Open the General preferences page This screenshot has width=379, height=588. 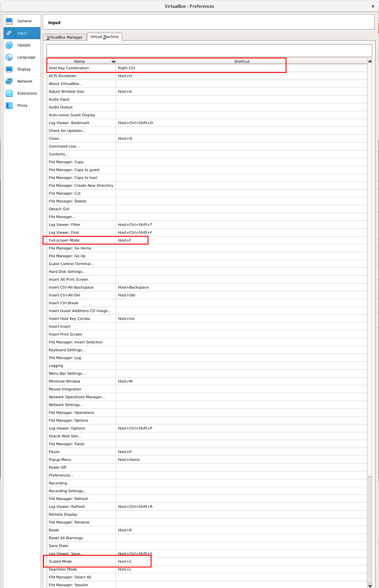(x=22, y=21)
